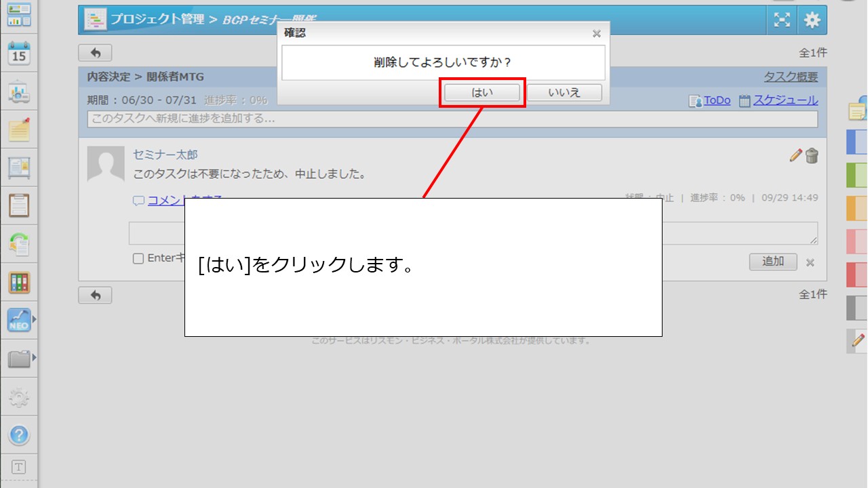Open the セミナー太郎 user name link

tap(165, 155)
